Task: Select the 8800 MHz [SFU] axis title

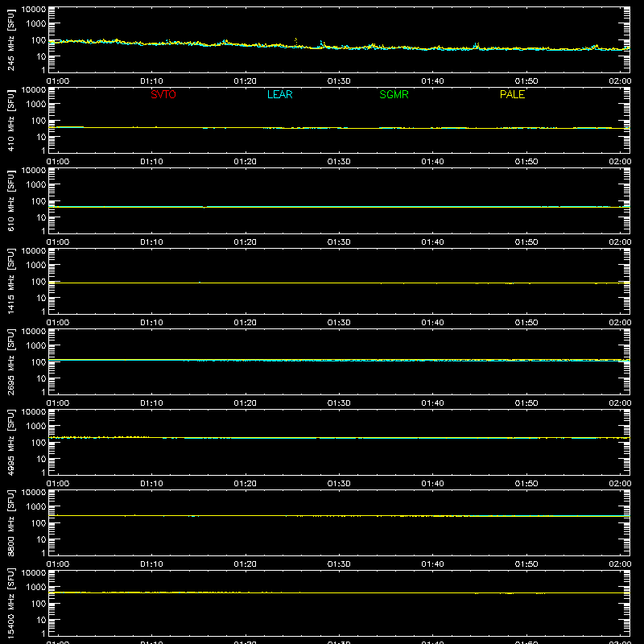Action: tap(10, 522)
